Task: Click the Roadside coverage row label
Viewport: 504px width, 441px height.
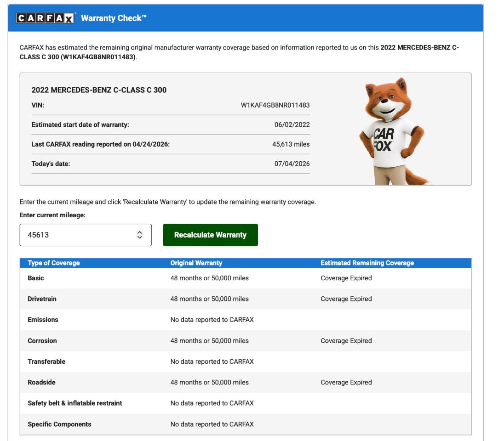Action: 41,382
